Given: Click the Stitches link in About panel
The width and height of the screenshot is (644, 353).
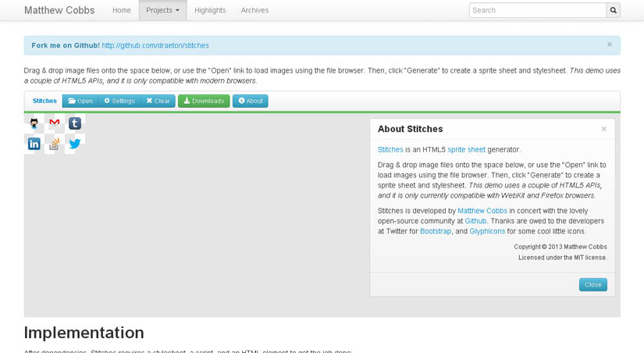Looking at the screenshot, I should click(390, 150).
